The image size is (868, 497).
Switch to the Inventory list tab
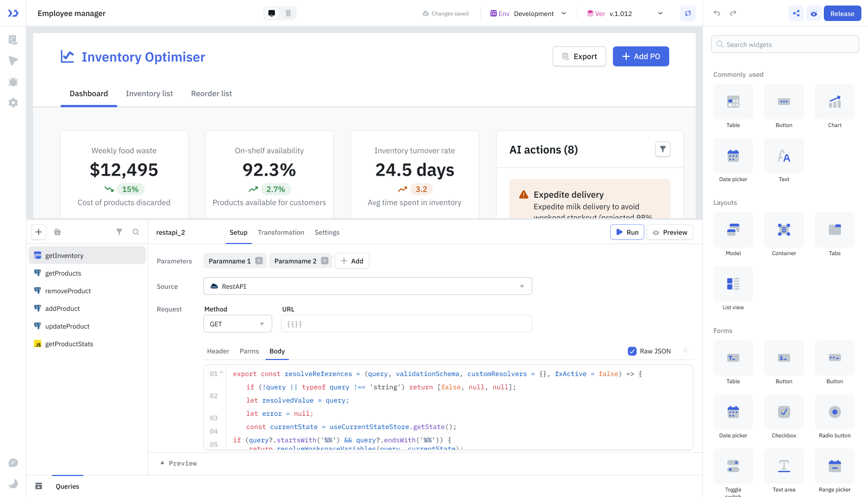click(149, 93)
